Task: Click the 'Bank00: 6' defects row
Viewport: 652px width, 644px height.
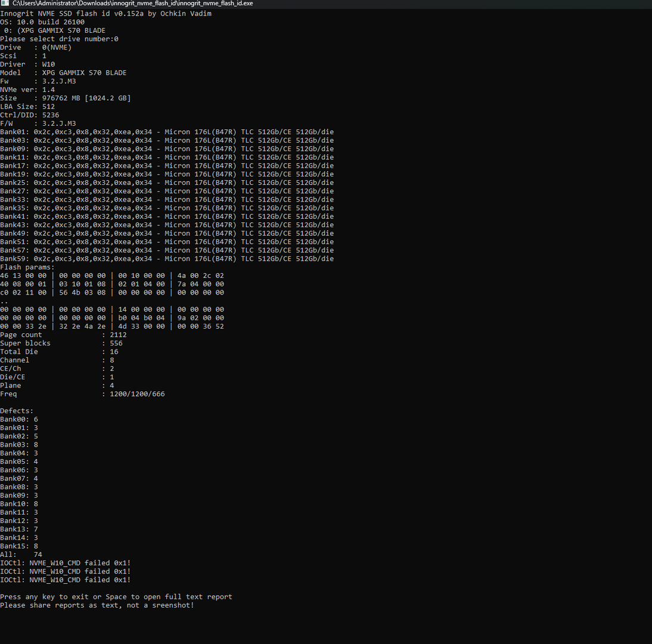Action: tap(19, 419)
